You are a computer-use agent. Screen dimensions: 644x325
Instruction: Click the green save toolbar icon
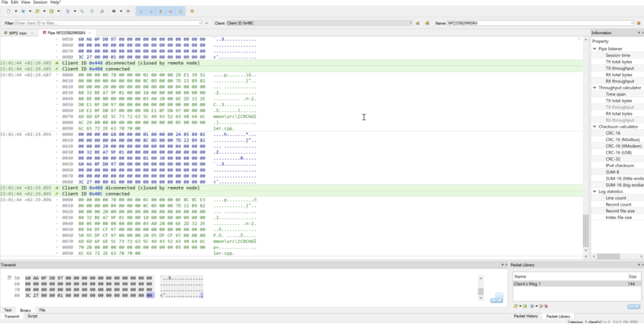point(52,11)
